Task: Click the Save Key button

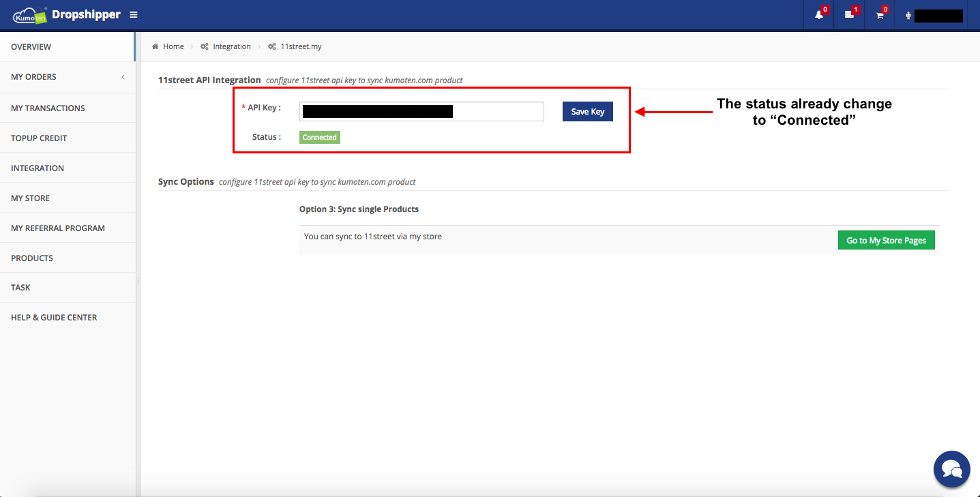Action: pyautogui.click(x=588, y=111)
